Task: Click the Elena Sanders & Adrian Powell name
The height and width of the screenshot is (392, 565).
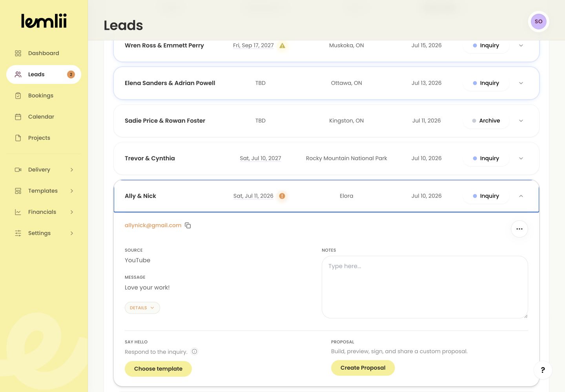Action: pyautogui.click(x=170, y=83)
